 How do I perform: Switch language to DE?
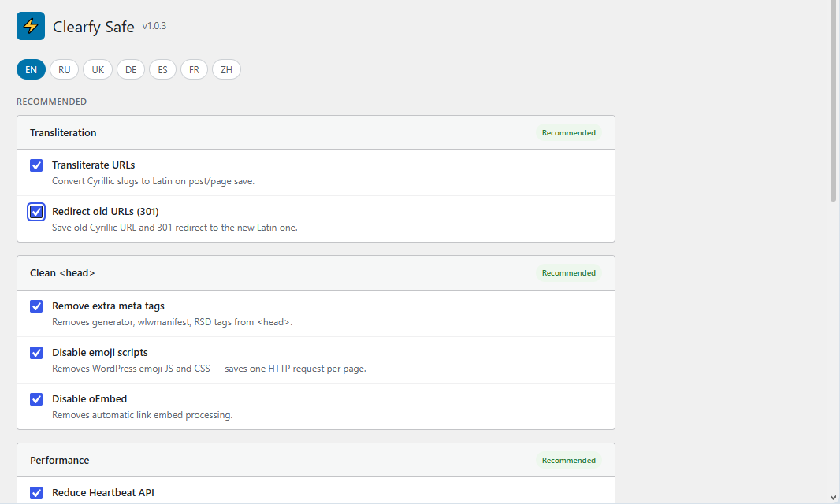tap(131, 69)
